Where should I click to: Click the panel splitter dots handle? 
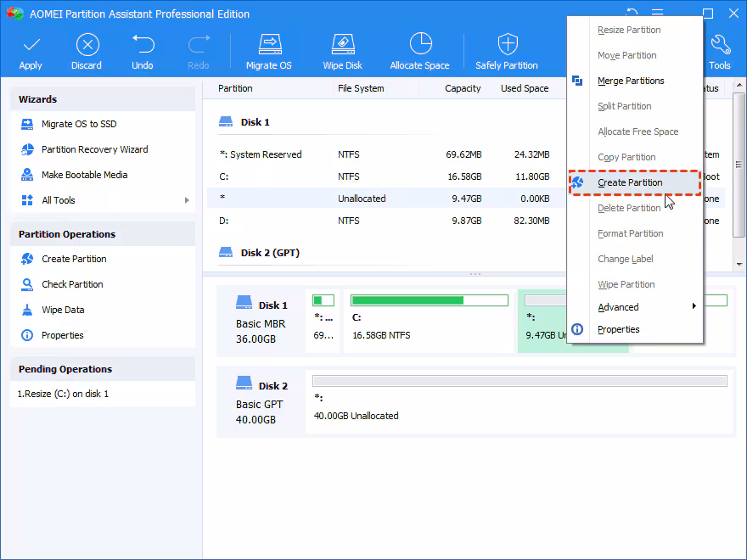click(x=475, y=274)
